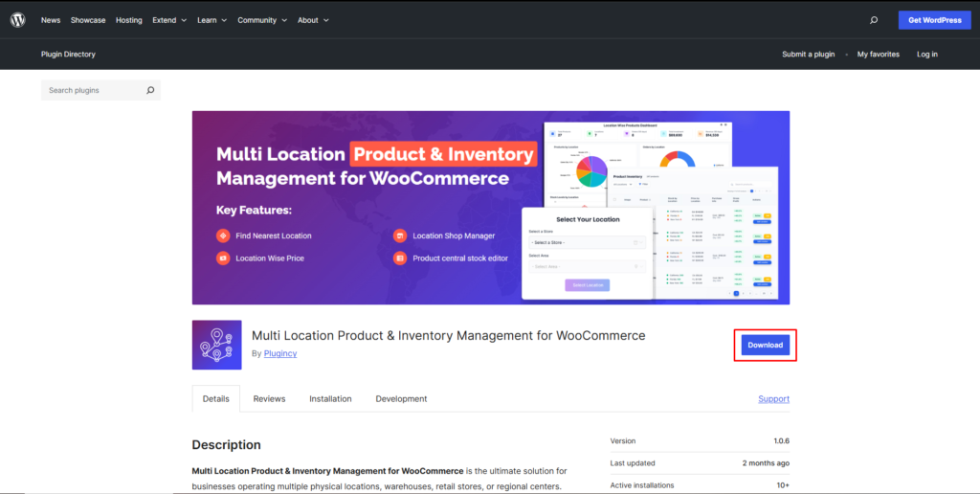
Task: Go to the Support link
Action: point(773,399)
